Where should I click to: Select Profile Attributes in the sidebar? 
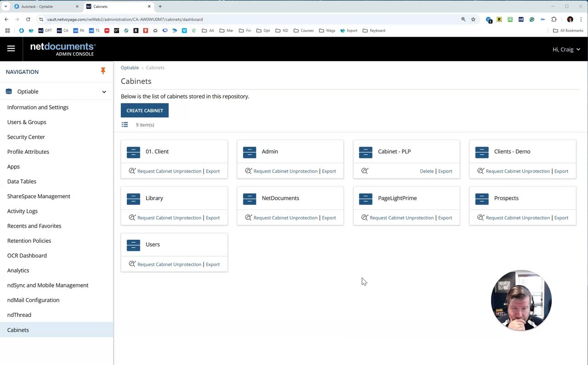point(28,152)
